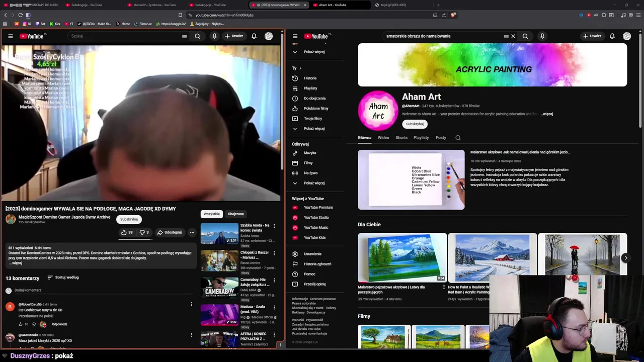Viewport: 644px width, 362px height.
Task: Open options on RobertDz comment
Action: 191,304
